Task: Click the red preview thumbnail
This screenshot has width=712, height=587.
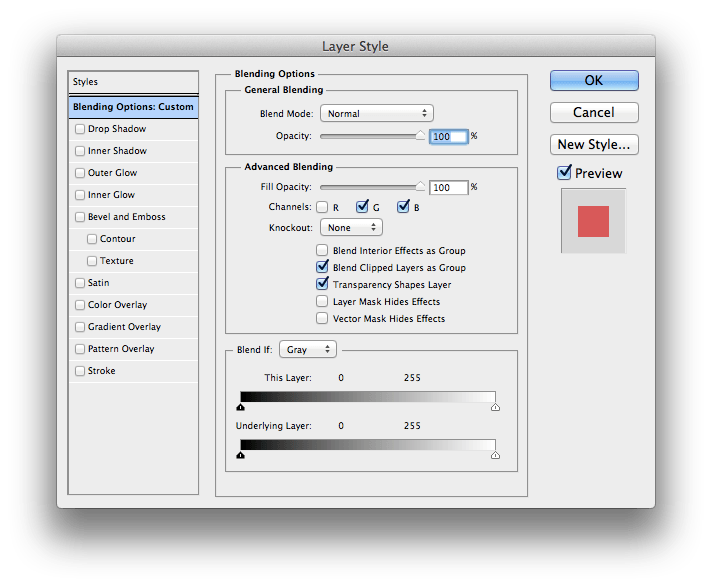Action: 593,221
